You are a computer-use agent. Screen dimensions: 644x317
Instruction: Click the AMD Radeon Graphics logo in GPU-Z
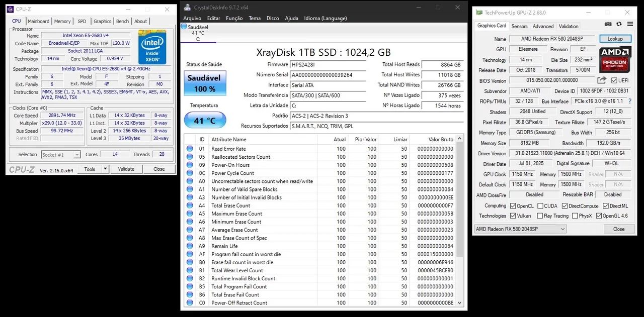614,60
